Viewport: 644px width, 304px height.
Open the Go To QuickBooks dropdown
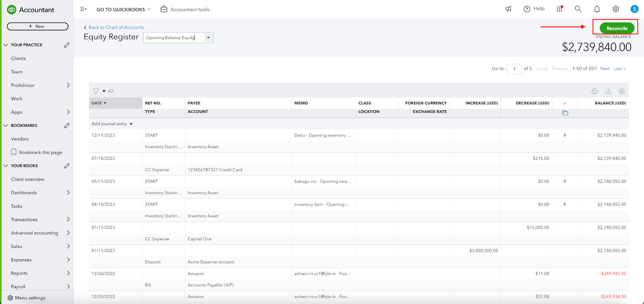(124, 9)
